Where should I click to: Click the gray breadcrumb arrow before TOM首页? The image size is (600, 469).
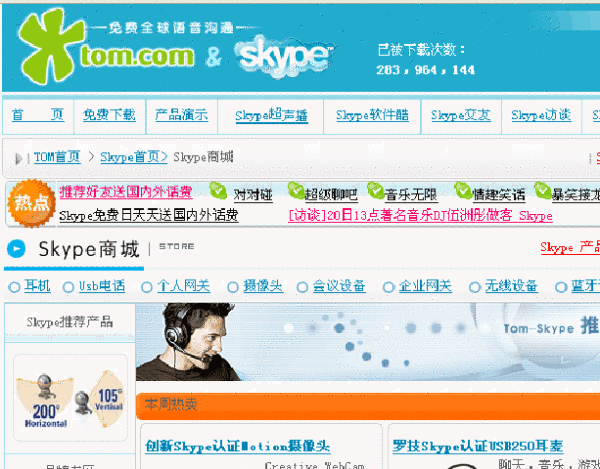point(18,158)
